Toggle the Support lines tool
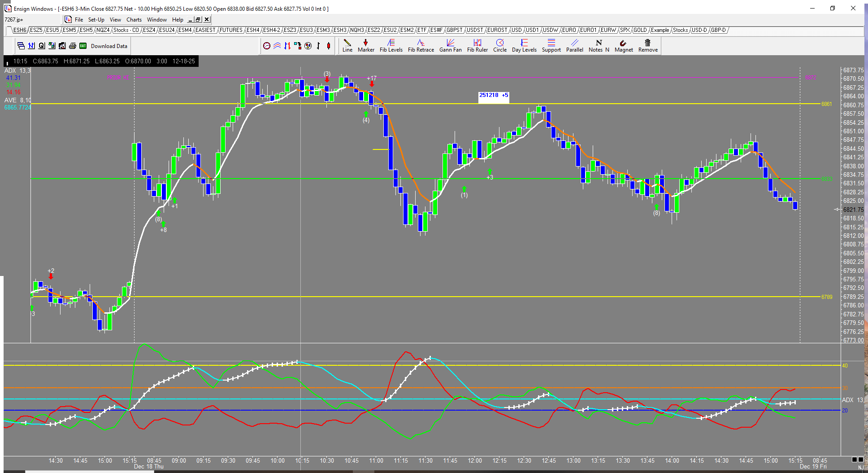 [551, 45]
